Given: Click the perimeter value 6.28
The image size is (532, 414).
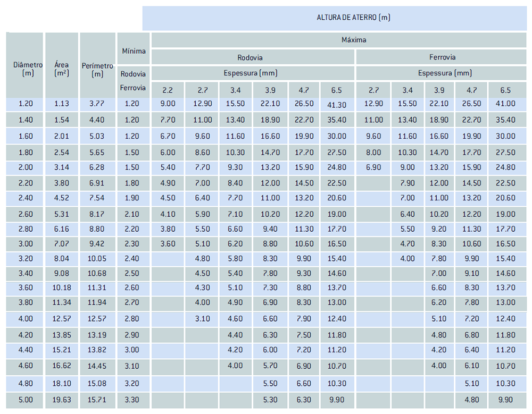Looking at the screenshot, I should coord(97,167).
